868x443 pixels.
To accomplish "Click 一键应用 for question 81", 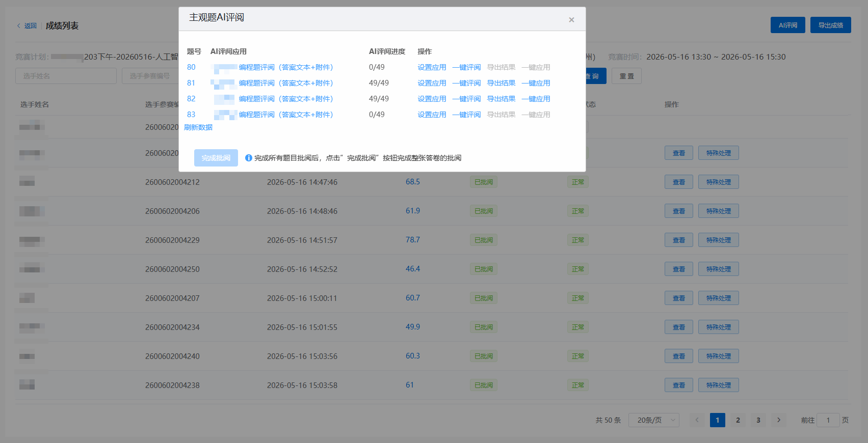I will coord(536,83).
